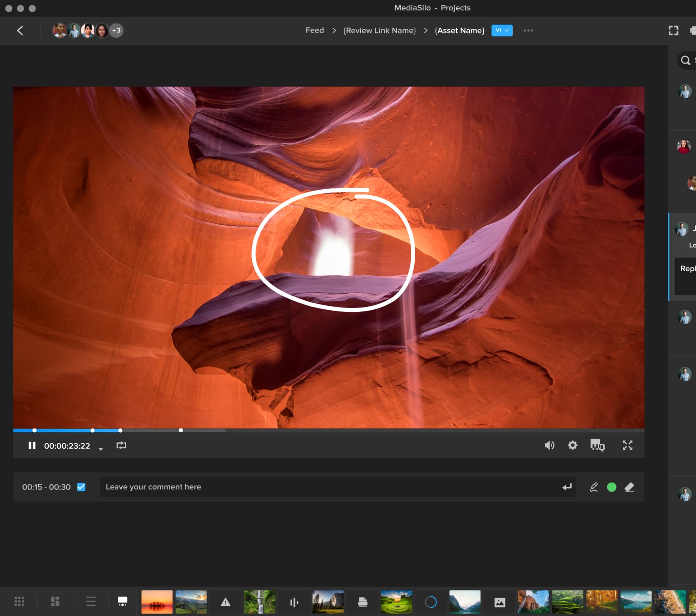Open the red rock canyon thumbnail
This screenshot has height=616, width=696.
533,601
